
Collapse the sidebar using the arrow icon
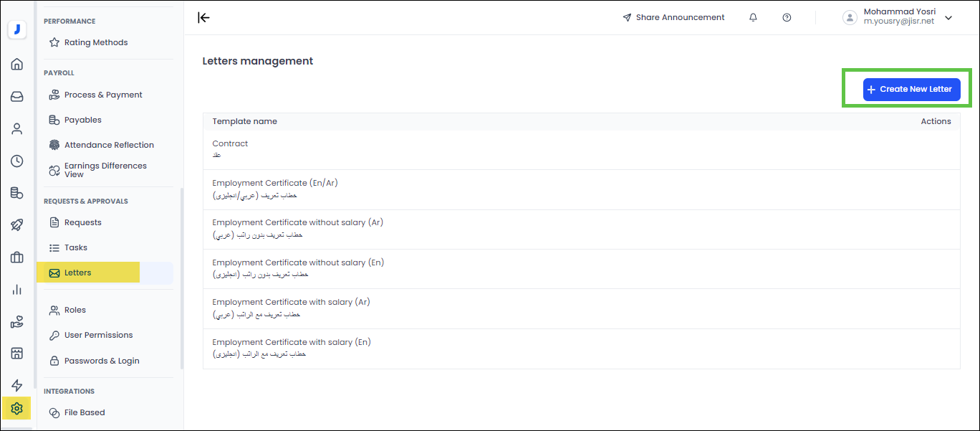point(203,18)
